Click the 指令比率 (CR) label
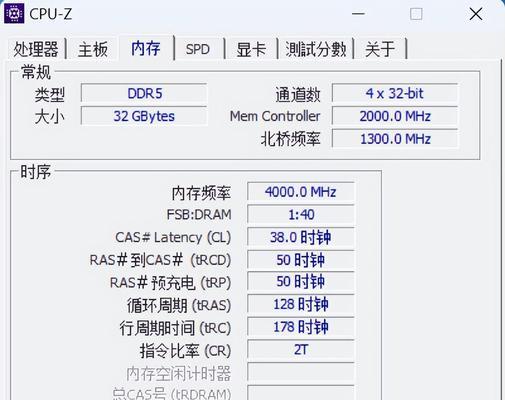 185,351
